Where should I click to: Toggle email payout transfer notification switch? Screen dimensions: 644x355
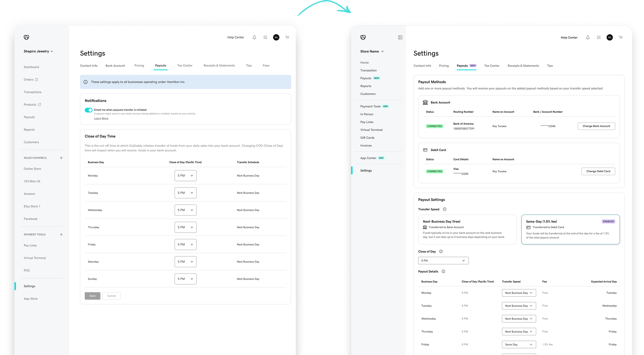[88, 110]
